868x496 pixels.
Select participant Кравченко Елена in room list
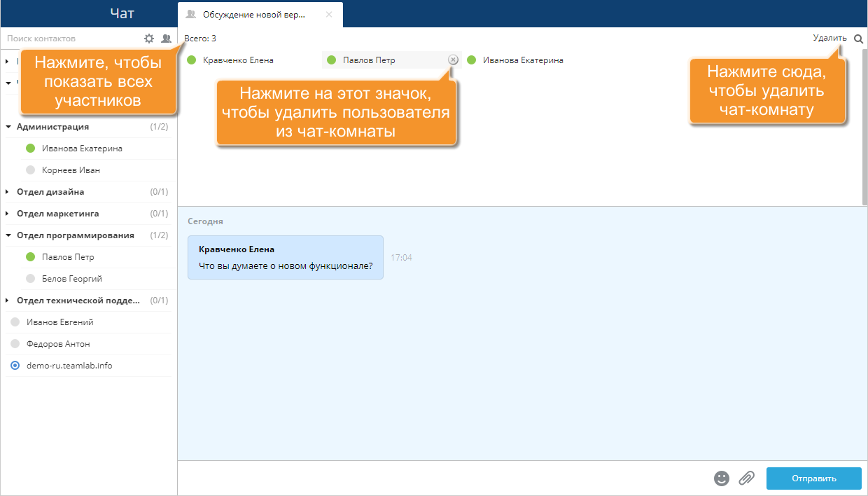tap(238, 60)
